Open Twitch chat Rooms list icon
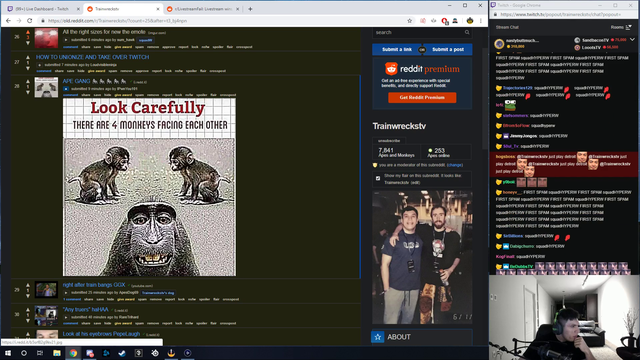This screenshot has width=640, height=360. 629,27
